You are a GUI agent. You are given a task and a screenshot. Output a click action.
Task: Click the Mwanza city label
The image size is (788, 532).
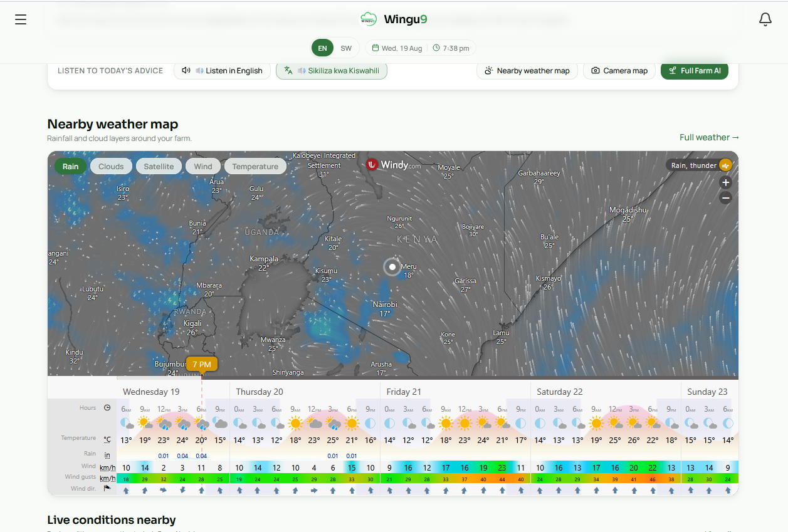[x=273, y=340]
